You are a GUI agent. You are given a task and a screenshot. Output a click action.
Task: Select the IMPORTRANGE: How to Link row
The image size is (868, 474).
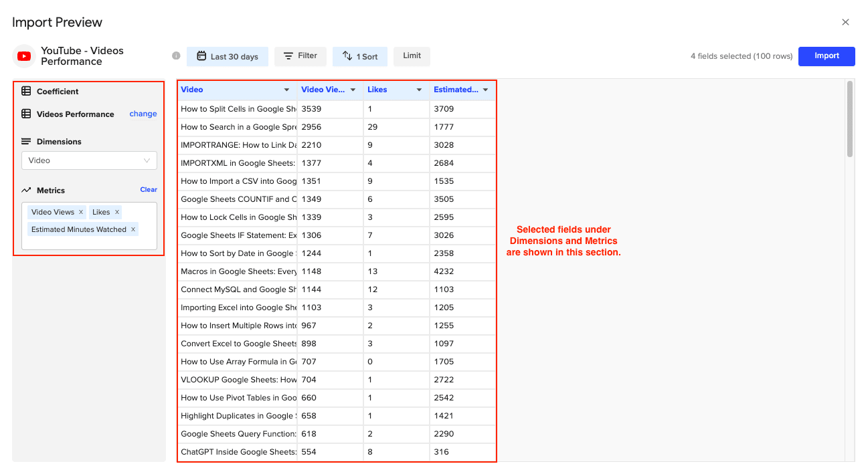point(337,145)
